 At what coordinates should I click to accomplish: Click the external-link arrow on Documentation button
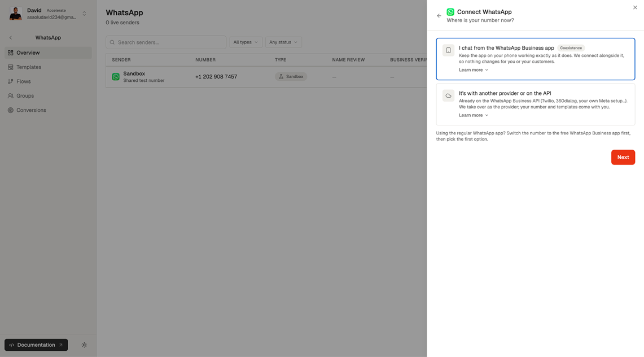tap(61, 345)
